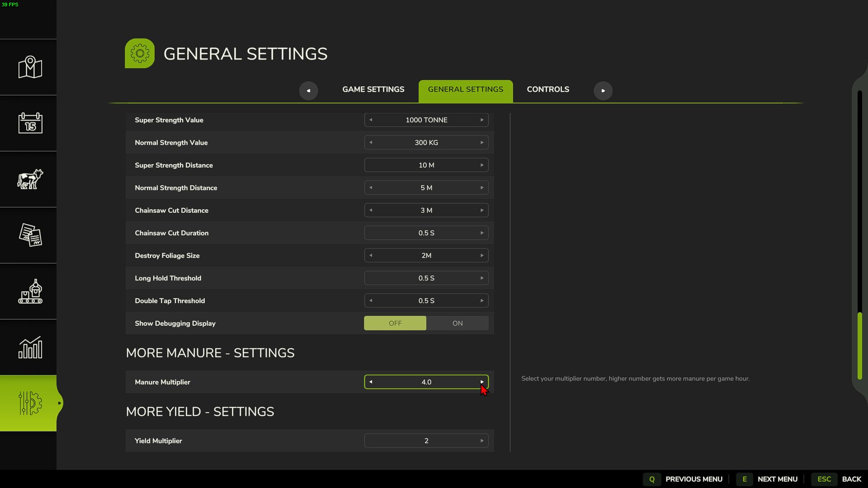Click left arrow to decrease Manure Multiplier
Screen dimensions: 868x488
tap(371, 381)
